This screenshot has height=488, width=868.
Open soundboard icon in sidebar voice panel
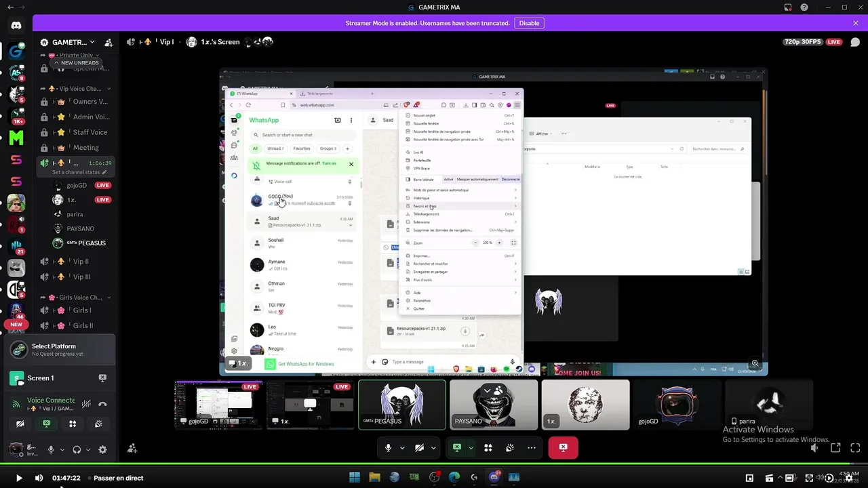pos(98,424)
